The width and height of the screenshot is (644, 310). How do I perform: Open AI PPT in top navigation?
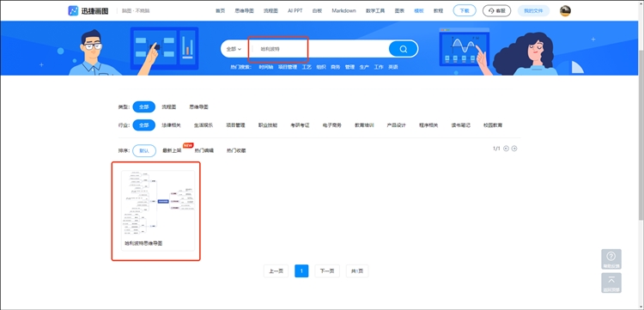pyautogui.click(x=295, y=11)
